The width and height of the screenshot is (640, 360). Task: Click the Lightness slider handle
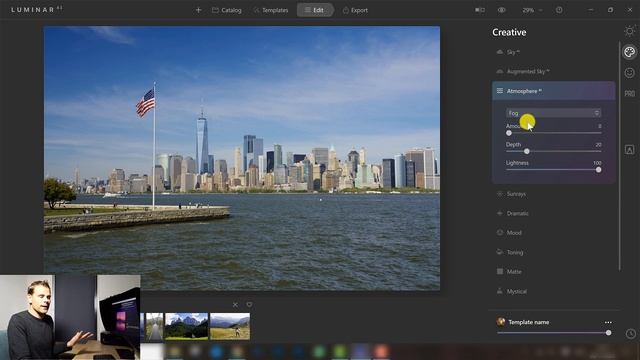tap(598, 170)
